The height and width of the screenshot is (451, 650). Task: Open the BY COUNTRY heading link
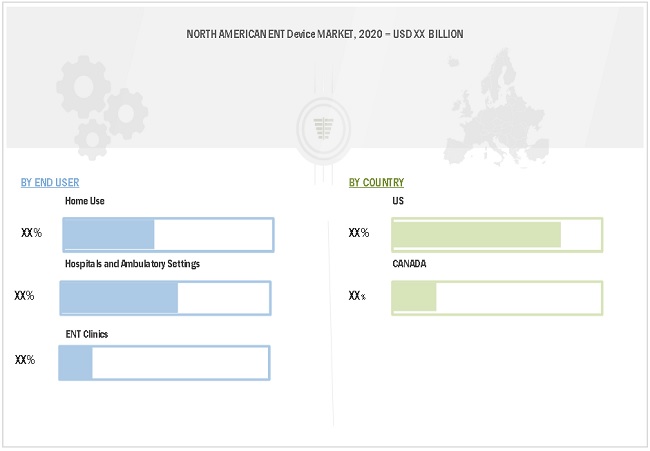[x=376, y=182]
